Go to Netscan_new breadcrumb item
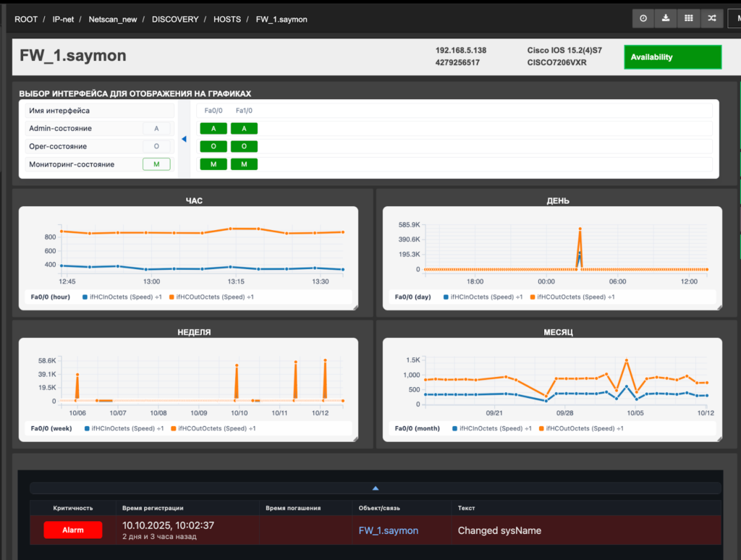This screenshot has width=741, height=560. point(113,20)
